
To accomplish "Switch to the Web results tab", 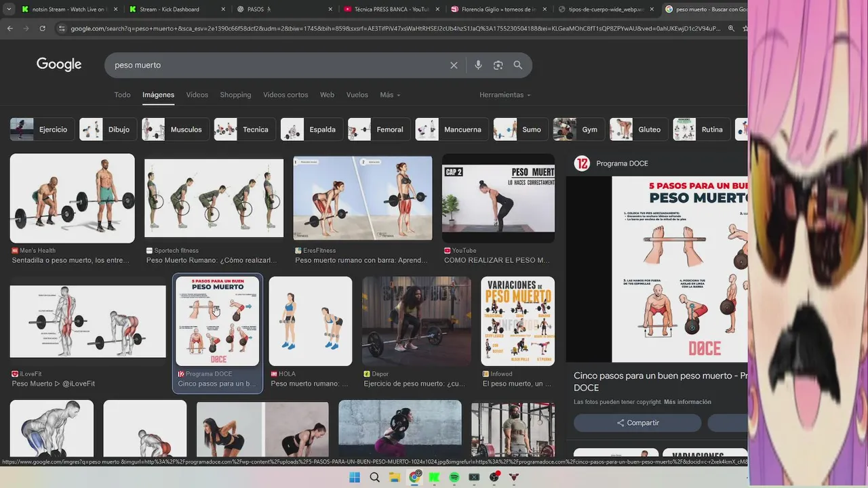I will pos(327,95).
